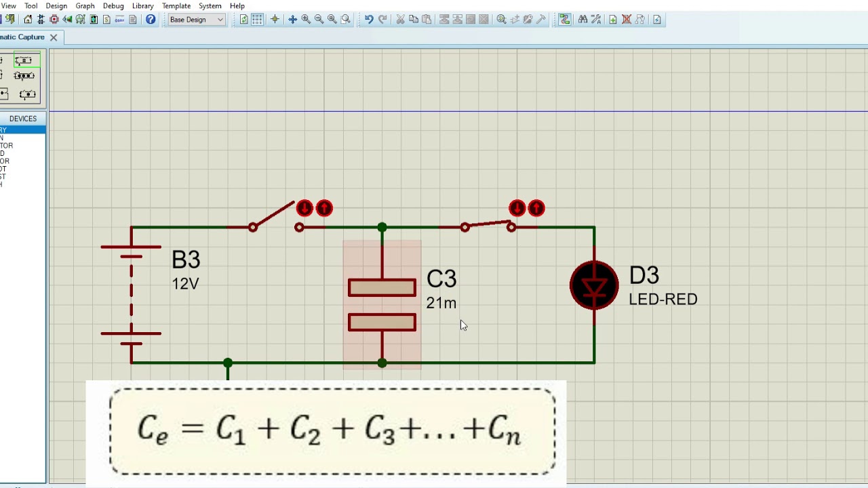The image size is (868, 488).
Task: Toggle the wire autorouter
Action: coord(564,20)
